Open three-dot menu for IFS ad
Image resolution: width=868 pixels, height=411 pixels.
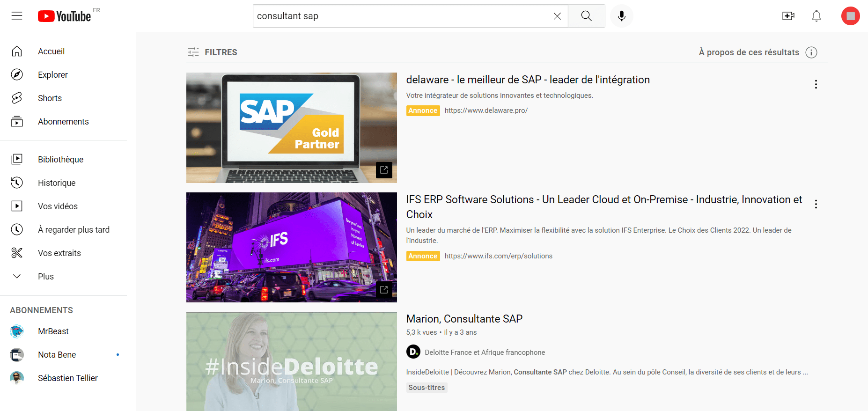pyautogui.click(x=816, y=204)
